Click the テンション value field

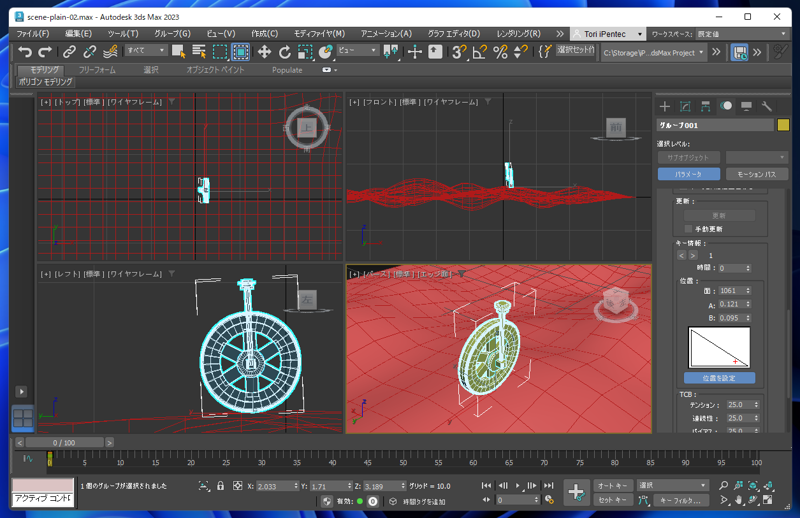(739, 405)
